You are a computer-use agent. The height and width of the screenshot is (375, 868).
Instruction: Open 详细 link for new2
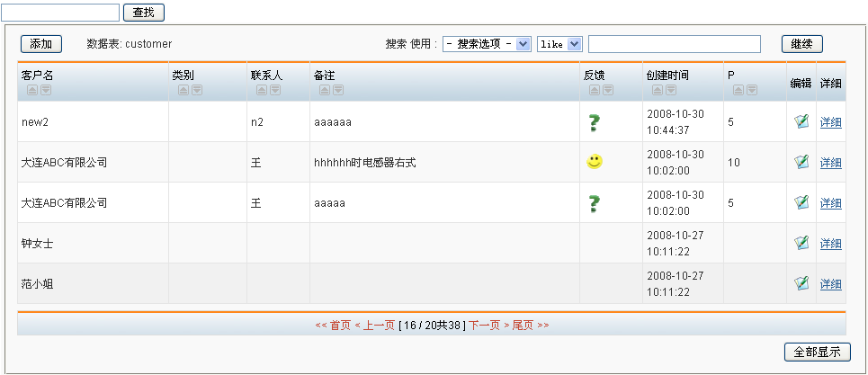tap(830, 122)
